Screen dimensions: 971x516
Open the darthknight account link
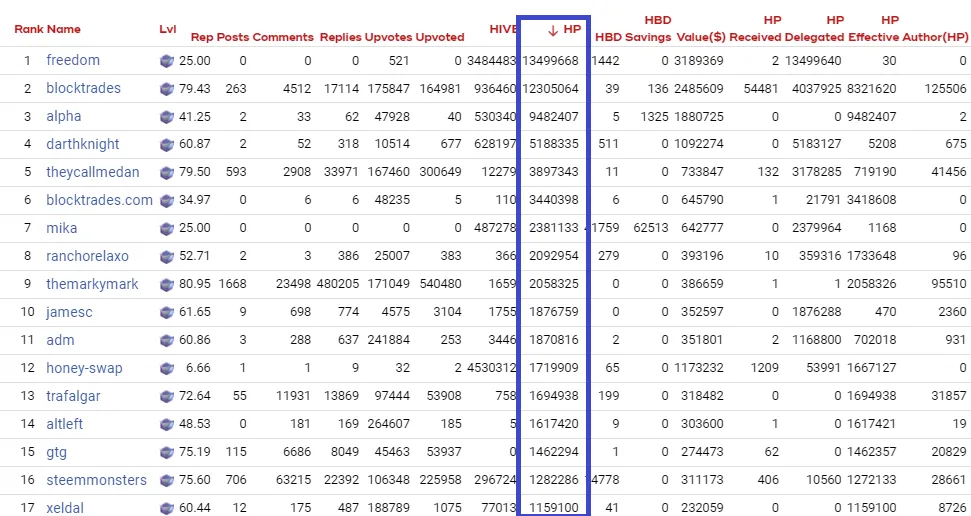[x=83, y=144]
